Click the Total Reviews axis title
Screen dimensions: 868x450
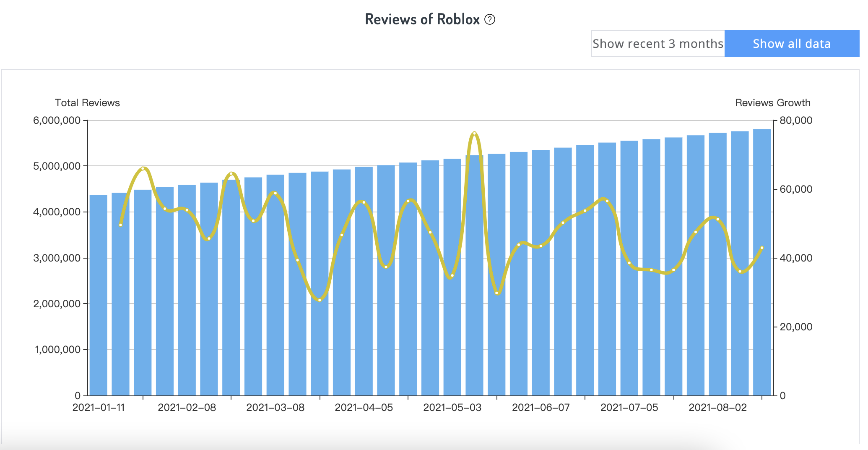[87, 103]
